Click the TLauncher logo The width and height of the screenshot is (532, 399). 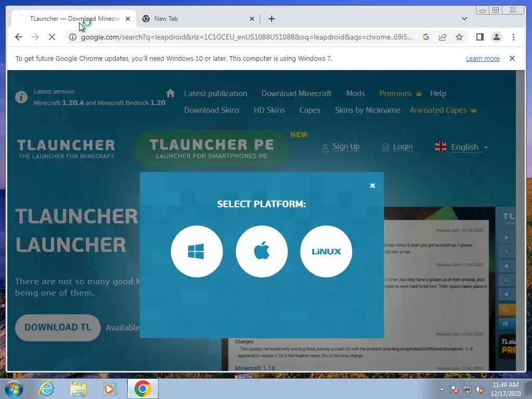66,149
